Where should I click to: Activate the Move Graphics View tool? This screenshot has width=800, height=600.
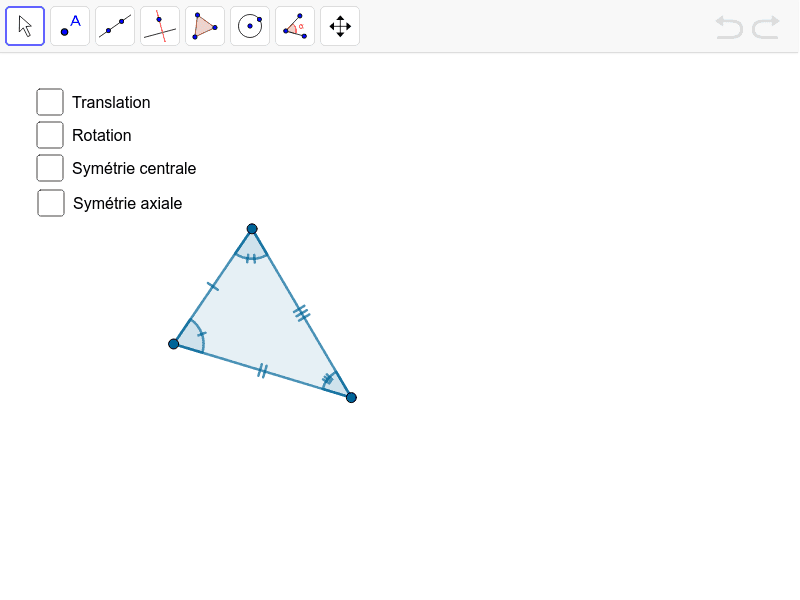pos(340,26)
